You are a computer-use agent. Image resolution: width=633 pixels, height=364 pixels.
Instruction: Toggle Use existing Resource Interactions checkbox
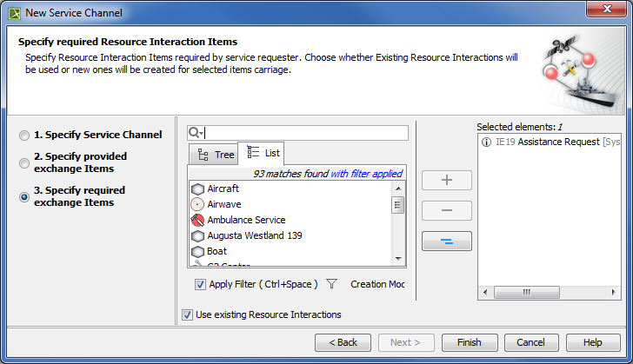point(187,314)
